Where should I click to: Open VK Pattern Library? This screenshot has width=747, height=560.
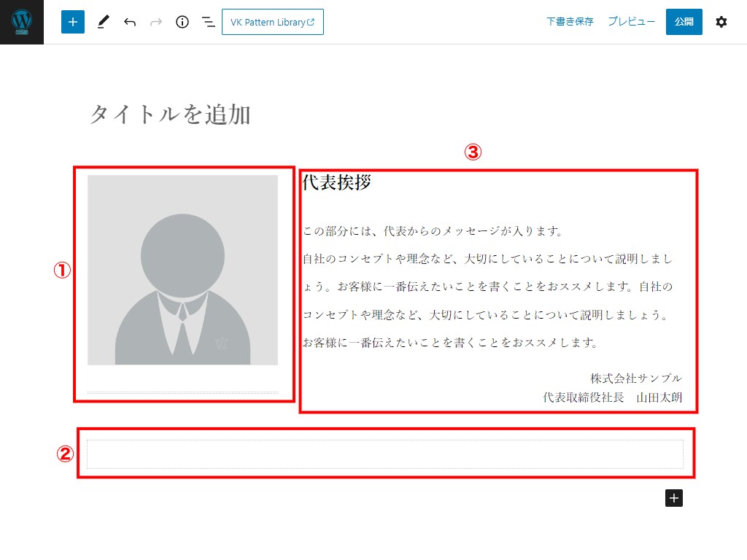pyautogui.click(x=272, y=22)
